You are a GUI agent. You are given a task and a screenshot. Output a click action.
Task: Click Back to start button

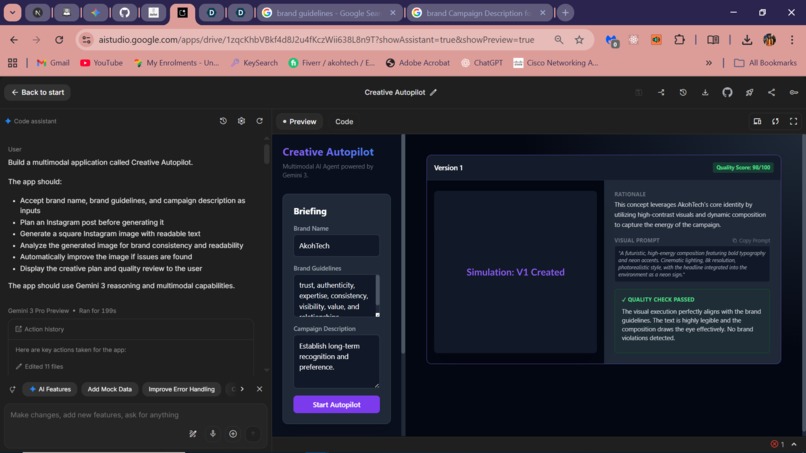point(38,93)
